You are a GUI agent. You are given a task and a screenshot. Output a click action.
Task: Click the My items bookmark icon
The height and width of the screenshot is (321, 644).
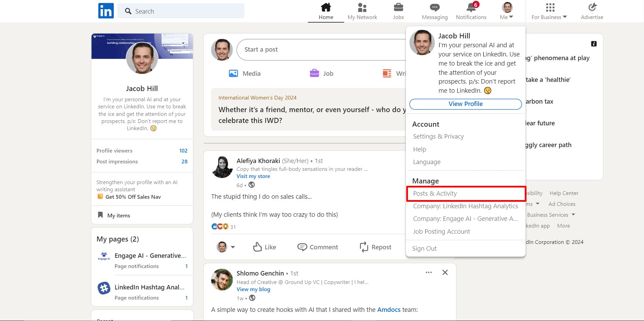point(100,215)
